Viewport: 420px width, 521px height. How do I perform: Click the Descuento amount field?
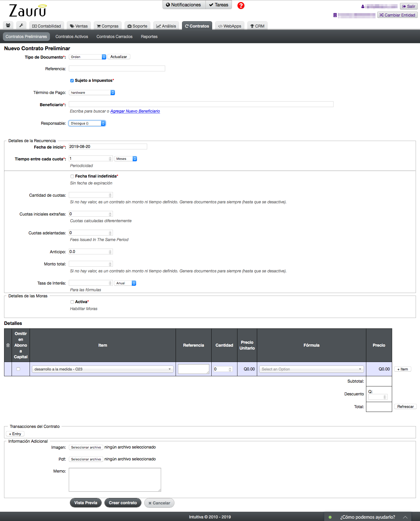[x=378, y=397]
